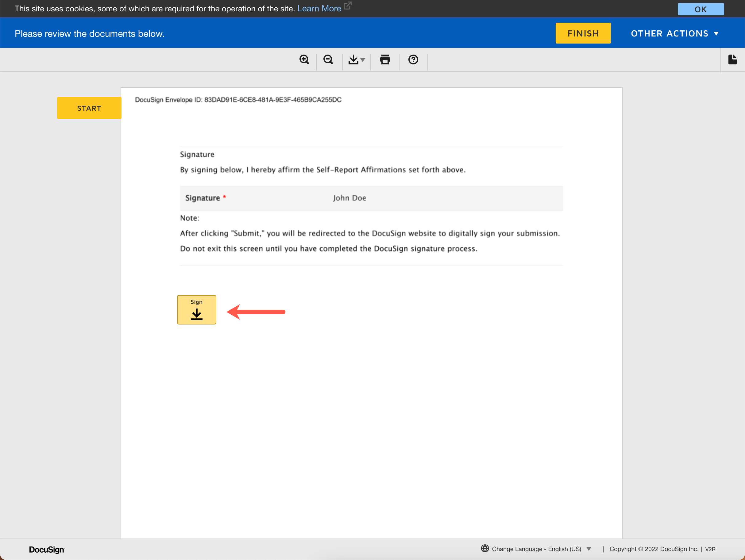Expand the download options arrow
The height and width of the screenshot is (560, 745).
[x=363, y=60]
